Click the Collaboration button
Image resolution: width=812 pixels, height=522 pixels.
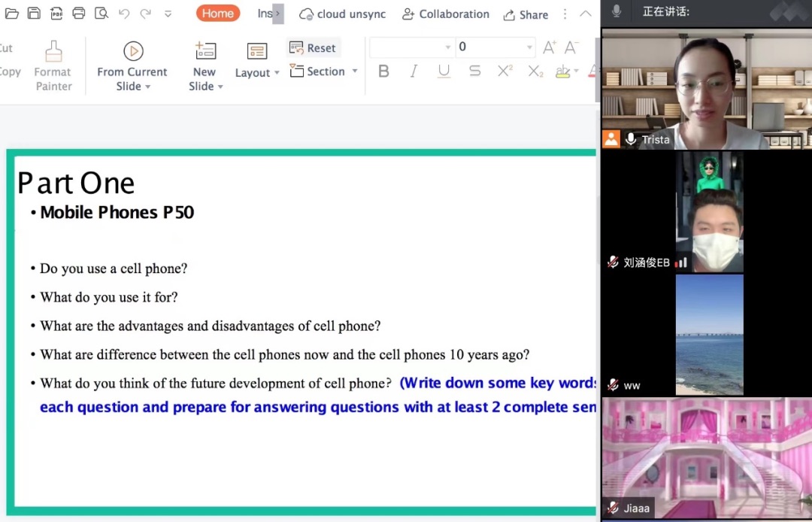446,14
